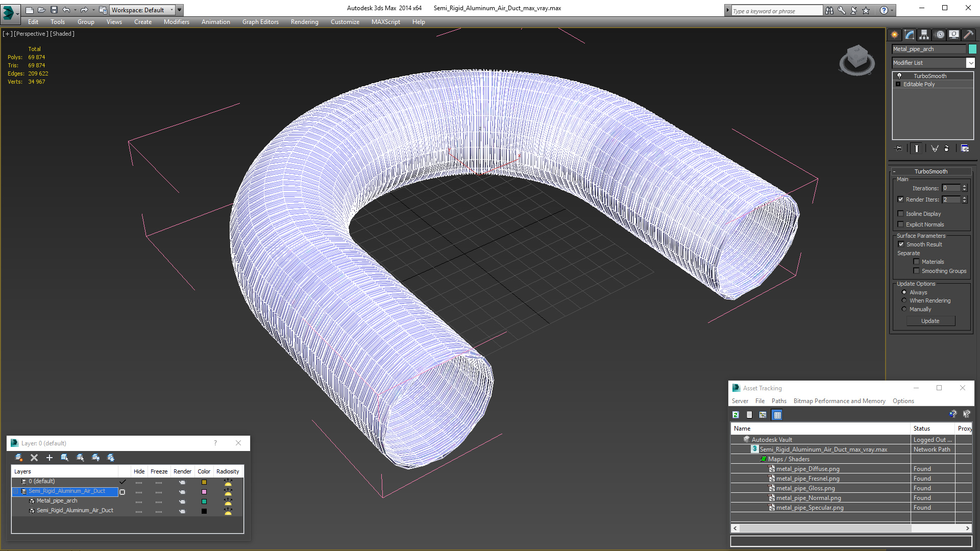980x551 pixels.
Task: Click the Iterations spinner arrows
Action: pos(965,188)
